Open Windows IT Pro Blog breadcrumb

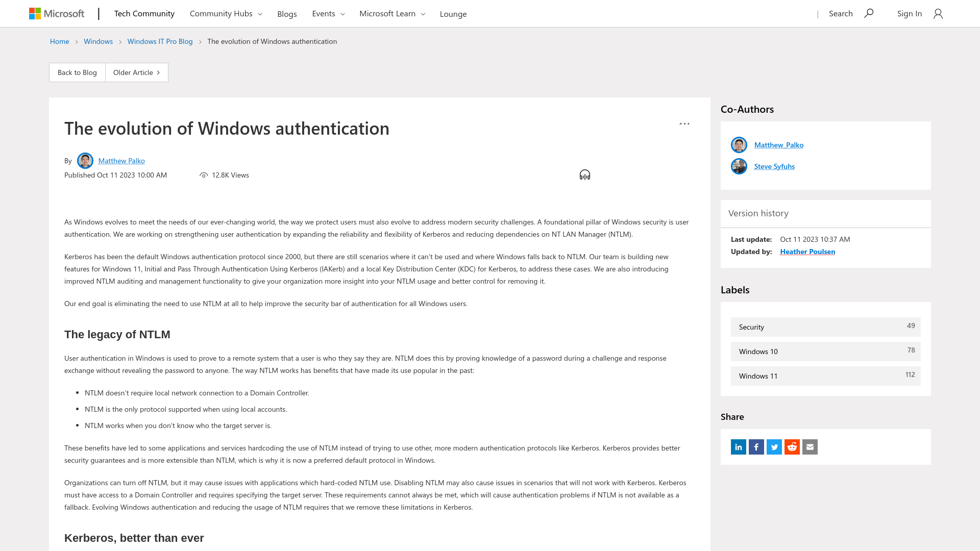click(160, 41)
